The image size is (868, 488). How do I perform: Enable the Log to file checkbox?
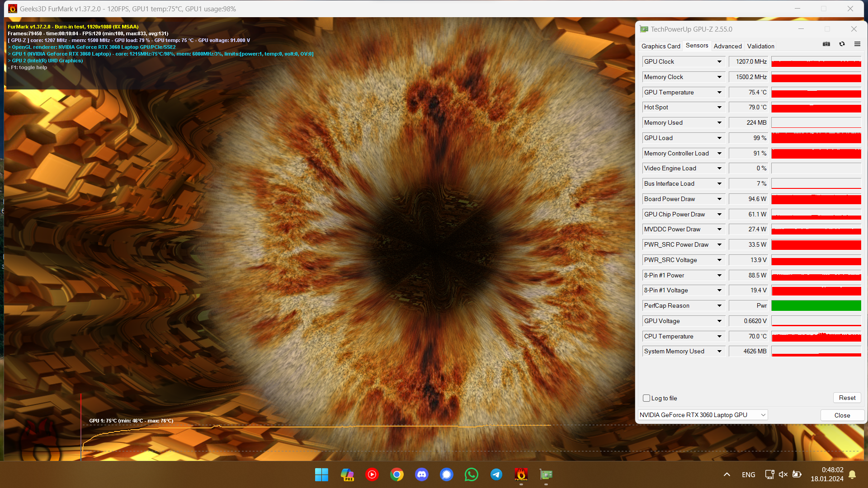coord(646,398)
